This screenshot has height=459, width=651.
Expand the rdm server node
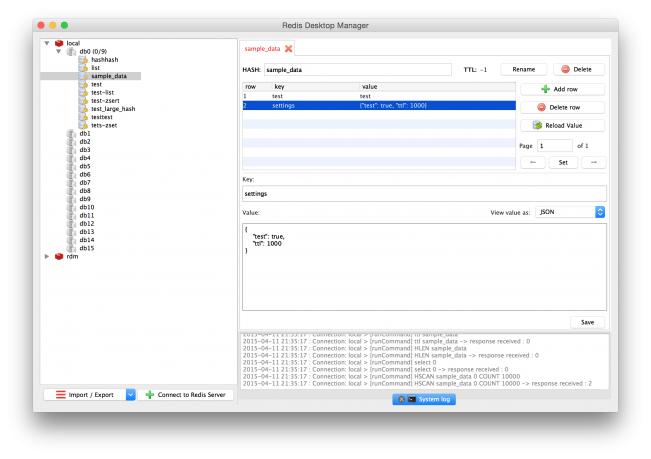(x=47, y=256)
